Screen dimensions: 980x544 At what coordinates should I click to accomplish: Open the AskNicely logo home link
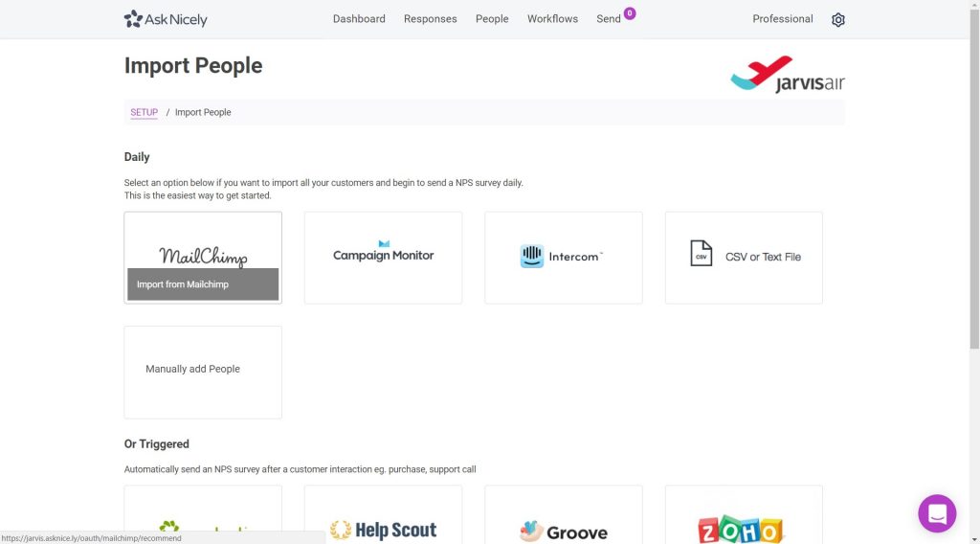(166, 19)
